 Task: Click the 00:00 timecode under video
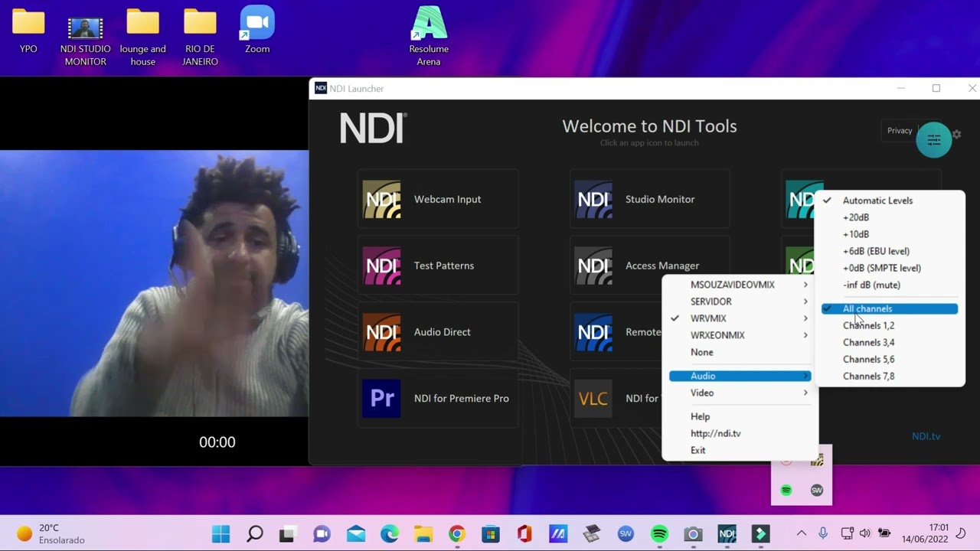coord(217,442)
